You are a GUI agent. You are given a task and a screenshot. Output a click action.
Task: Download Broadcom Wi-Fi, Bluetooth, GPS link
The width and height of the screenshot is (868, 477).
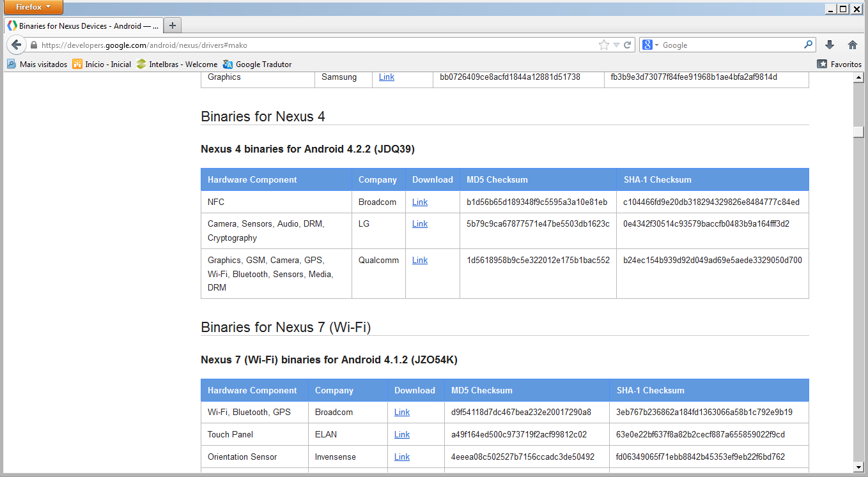402,412
